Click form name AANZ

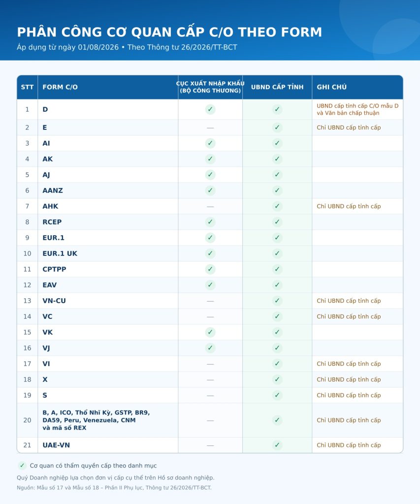click(53, 190)
